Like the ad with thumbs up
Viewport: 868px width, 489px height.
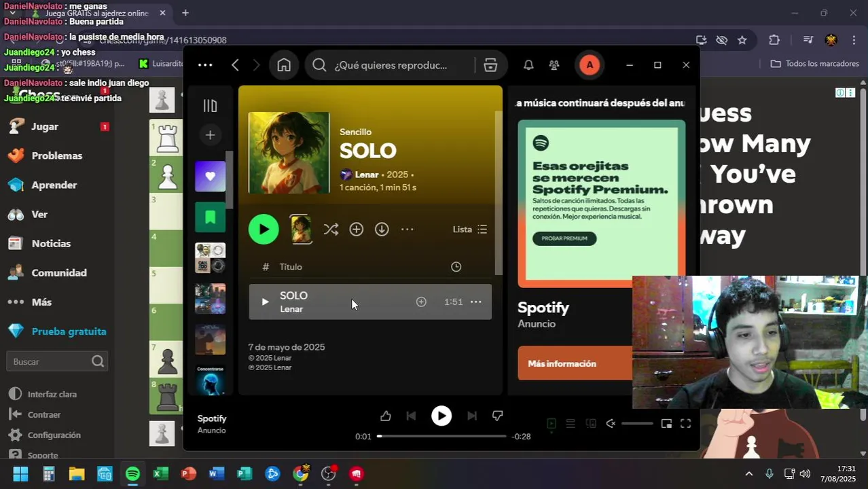385,416
